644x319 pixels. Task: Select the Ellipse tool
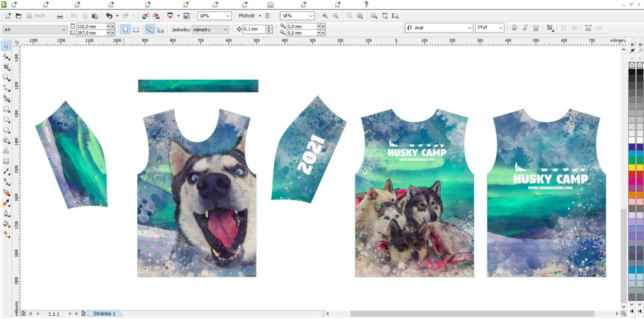tap(6, 119)
